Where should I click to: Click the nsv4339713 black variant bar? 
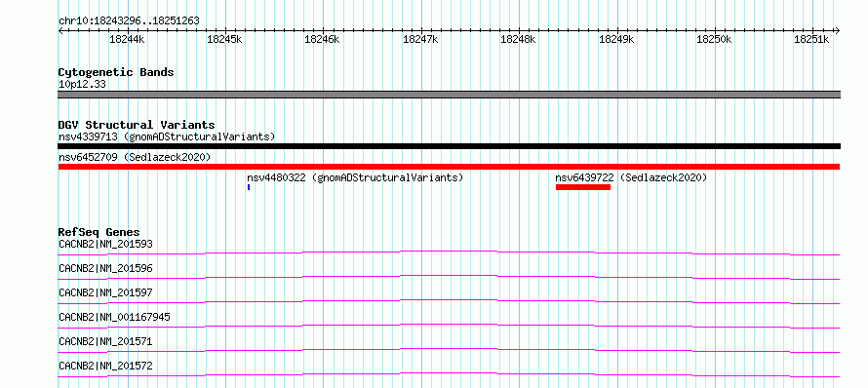click(449, 146)
